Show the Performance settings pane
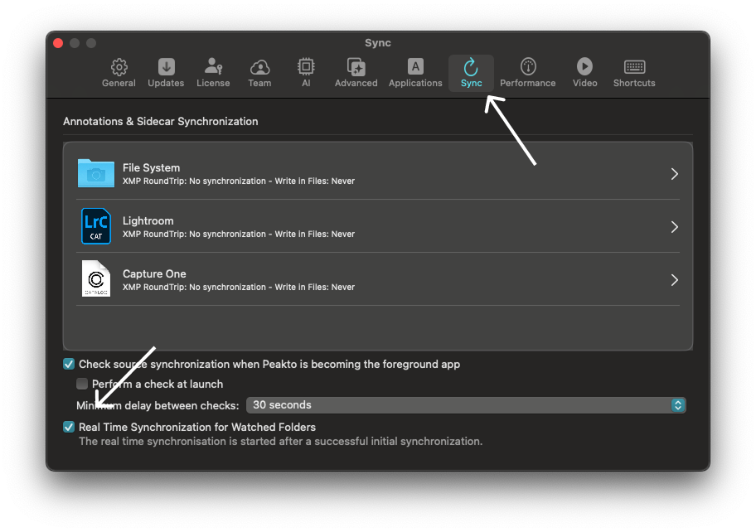The height and width of the screenshot is (532, 756). click(x=527, y=73)
